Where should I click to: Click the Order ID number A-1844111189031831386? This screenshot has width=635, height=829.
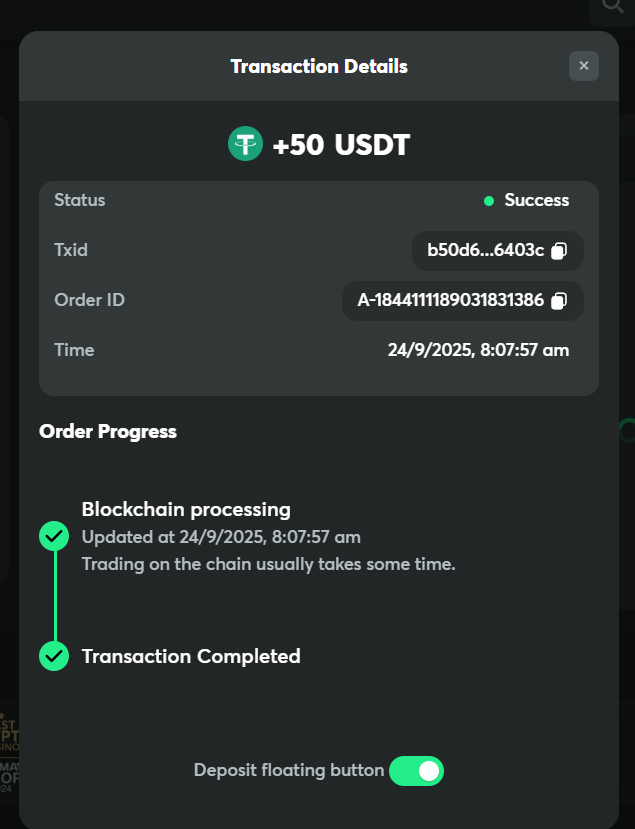pos(450,300)
